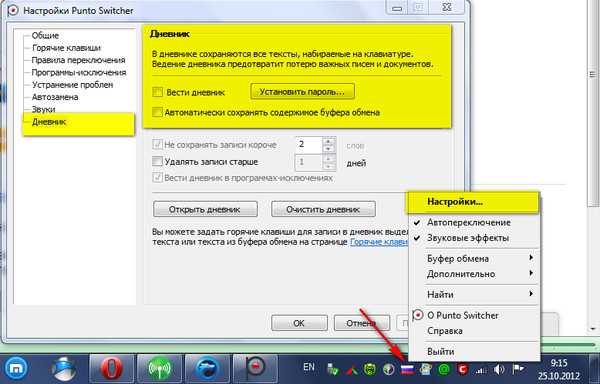Decrease the days spinner value
Viewport: 600px width, 384px height.
point(328,166)
